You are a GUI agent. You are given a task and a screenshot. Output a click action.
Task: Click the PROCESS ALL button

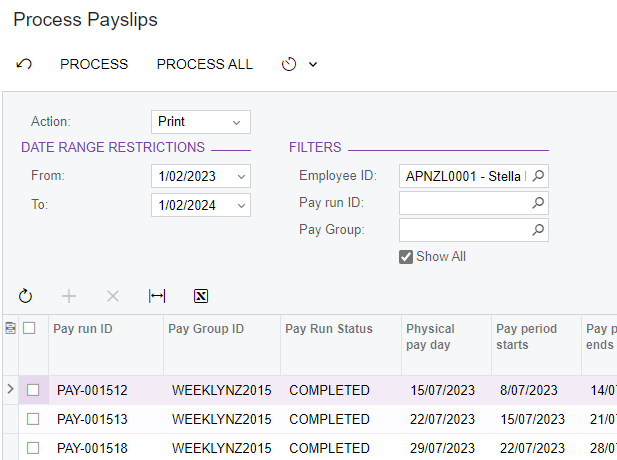pos(205,64)
